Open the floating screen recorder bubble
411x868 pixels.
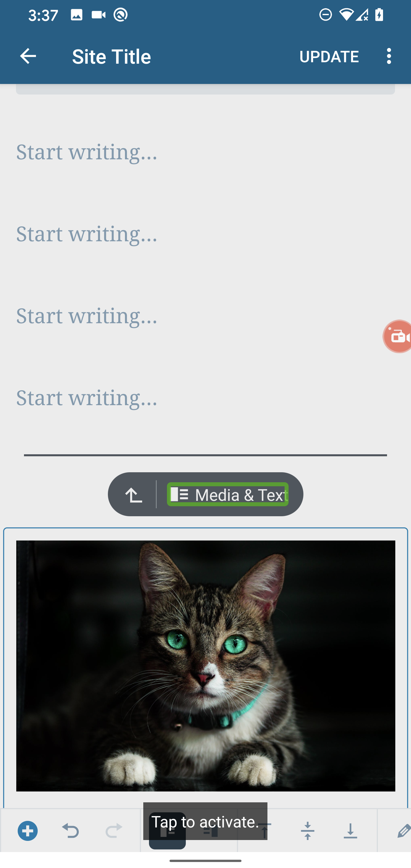pyautogui.click(x=398, y=336)
